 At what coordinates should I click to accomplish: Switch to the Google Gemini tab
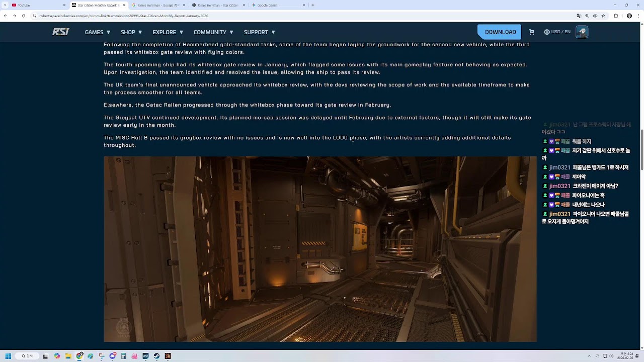point(277,5)
